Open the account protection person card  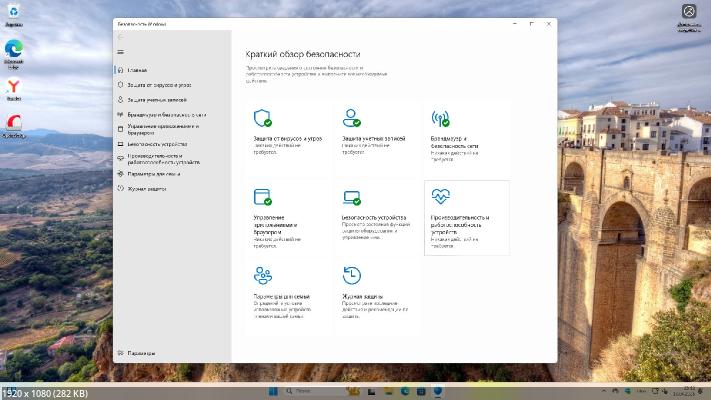pyautogui.click(x=376, y=138)
